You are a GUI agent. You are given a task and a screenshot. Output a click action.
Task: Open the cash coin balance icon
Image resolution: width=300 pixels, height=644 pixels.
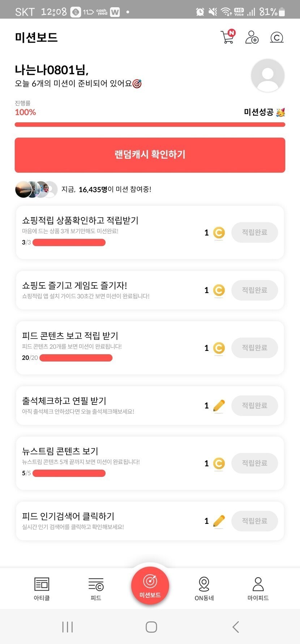[x=277, y=37]
